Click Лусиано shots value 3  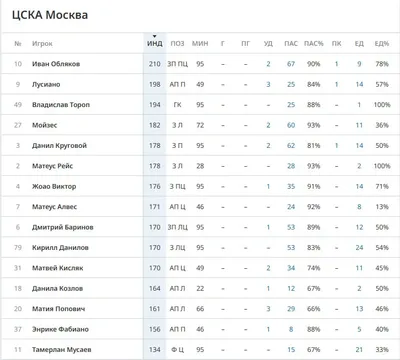tap(268, 84)
